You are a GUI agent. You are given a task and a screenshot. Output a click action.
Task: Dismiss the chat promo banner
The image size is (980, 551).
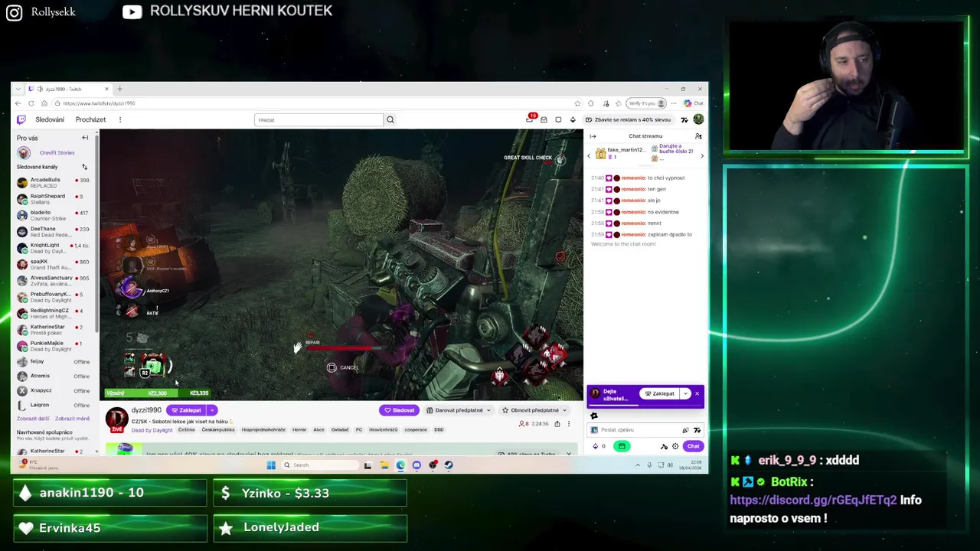(697, 393)
